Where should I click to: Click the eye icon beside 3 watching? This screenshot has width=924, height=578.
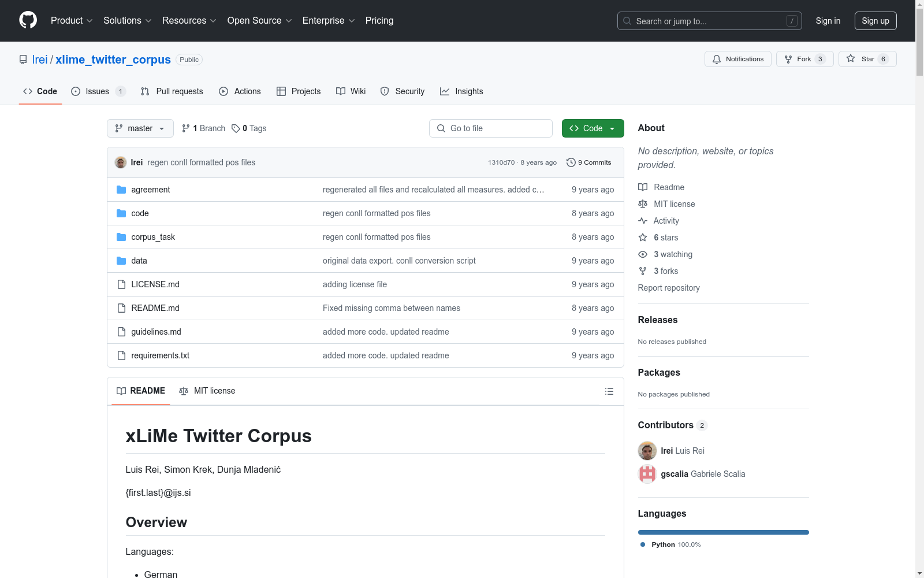point(643,254)
